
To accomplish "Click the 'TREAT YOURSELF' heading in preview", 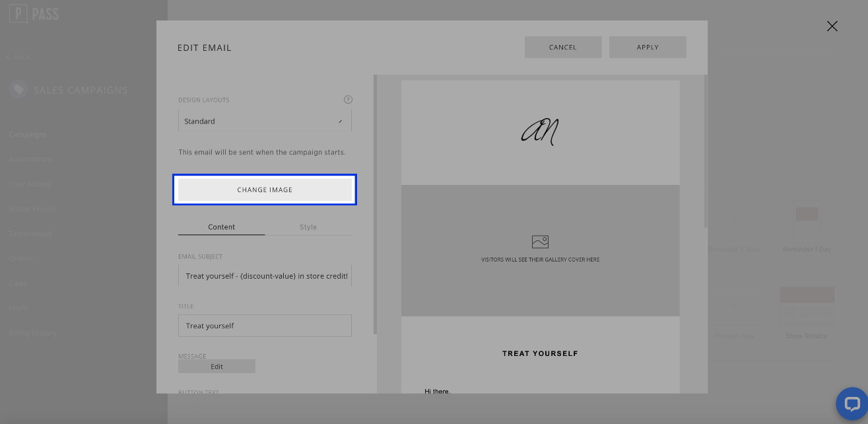I will point(540,353).
